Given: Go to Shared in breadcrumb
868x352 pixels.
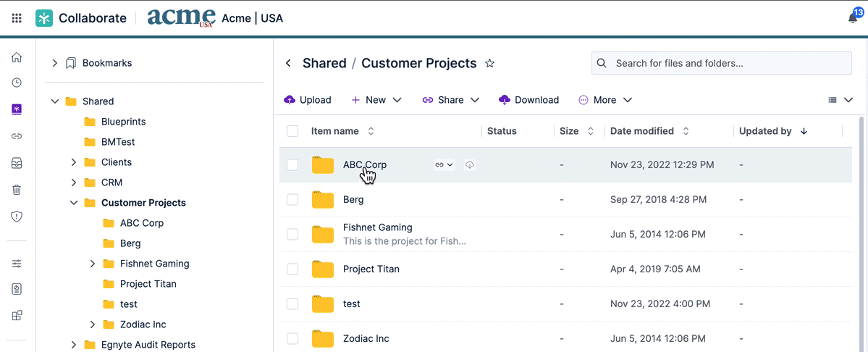Looking at the screenshot, I should [x=324, y=63].
